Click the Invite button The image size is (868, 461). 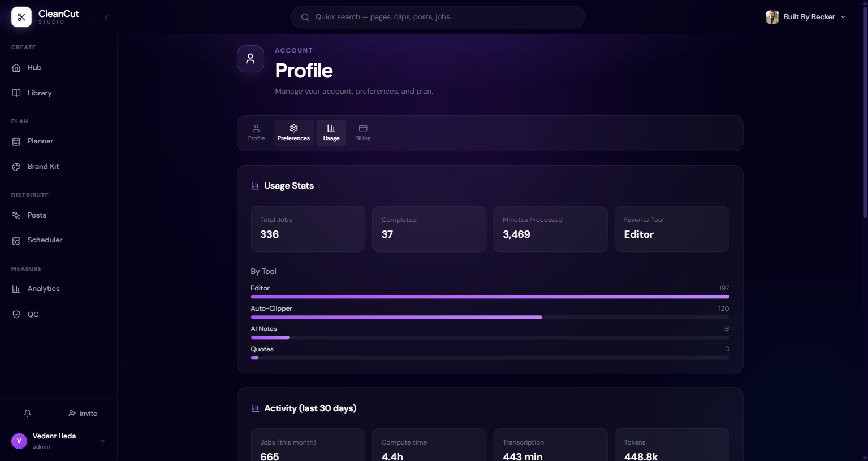83,414
